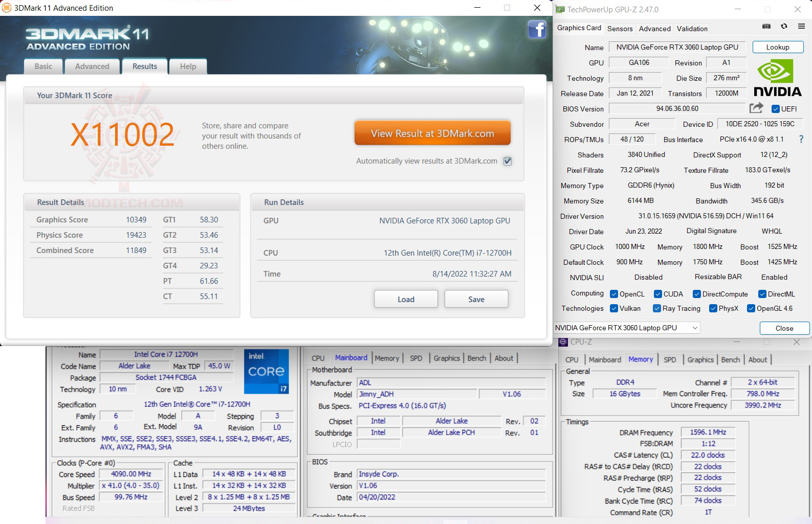The image size is (812, 524).
Task: Click the 3DMark 11 title bar app icon
Action: [x=7, y=8]
